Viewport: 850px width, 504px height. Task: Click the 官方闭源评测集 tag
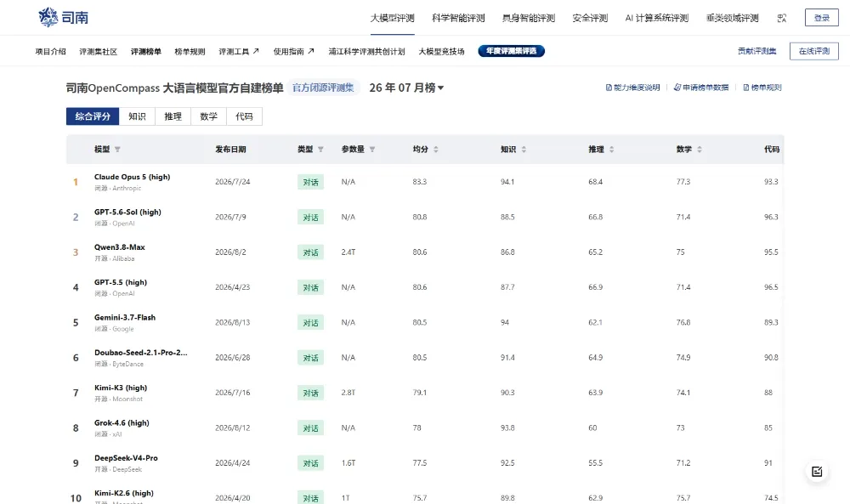coord(323,88)
